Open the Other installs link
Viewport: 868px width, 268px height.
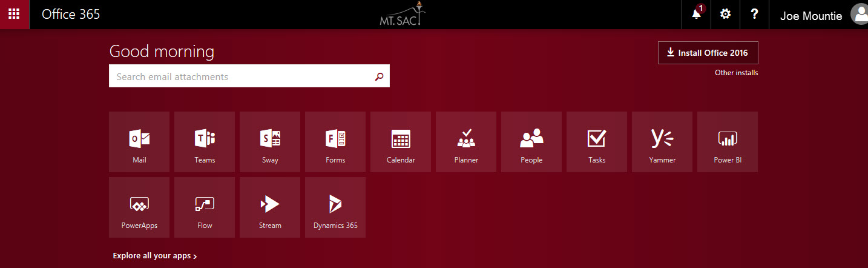coord(736,73)
